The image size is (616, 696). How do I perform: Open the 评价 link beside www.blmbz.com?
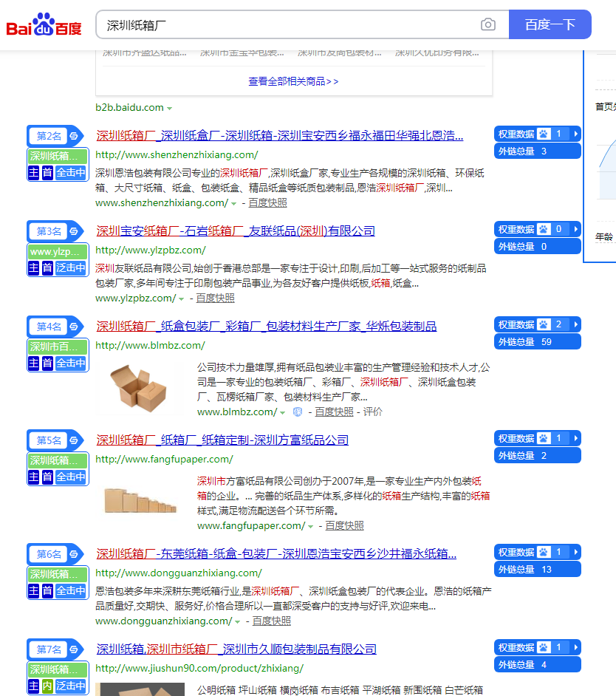(x=373, y=412)
